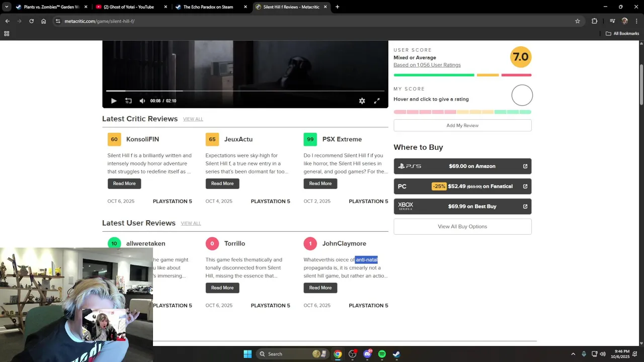Show hidden system tray icons
644x362 pixels.
pos(573,354)
